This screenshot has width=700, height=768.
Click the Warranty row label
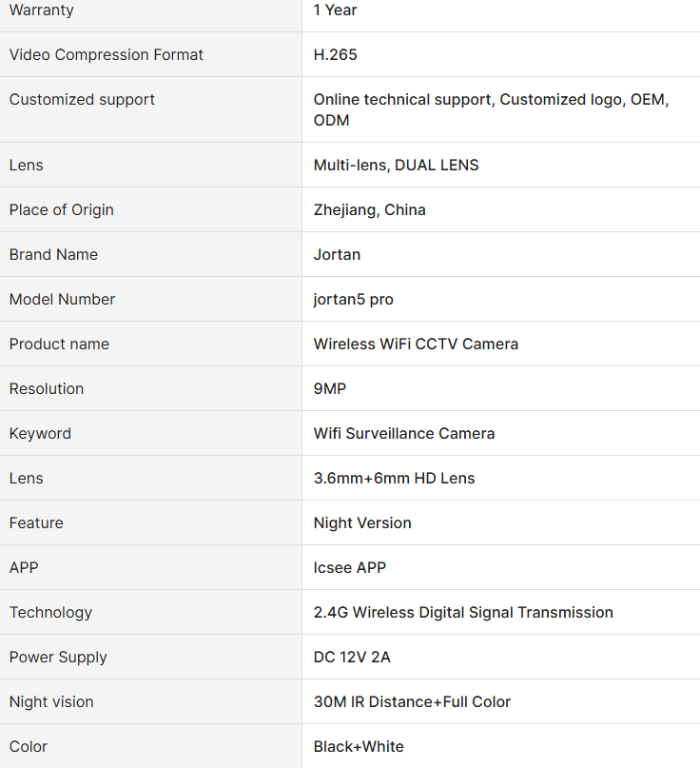tap(41, 10)
